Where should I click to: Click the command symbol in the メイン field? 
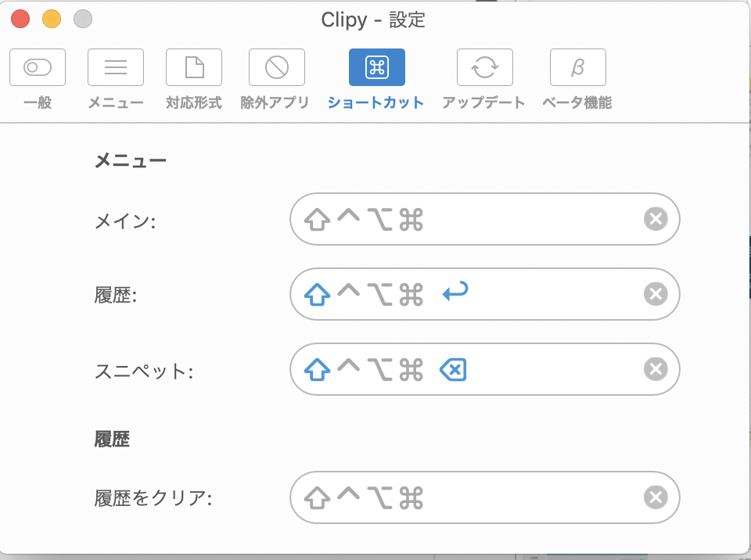click(411, 220)
